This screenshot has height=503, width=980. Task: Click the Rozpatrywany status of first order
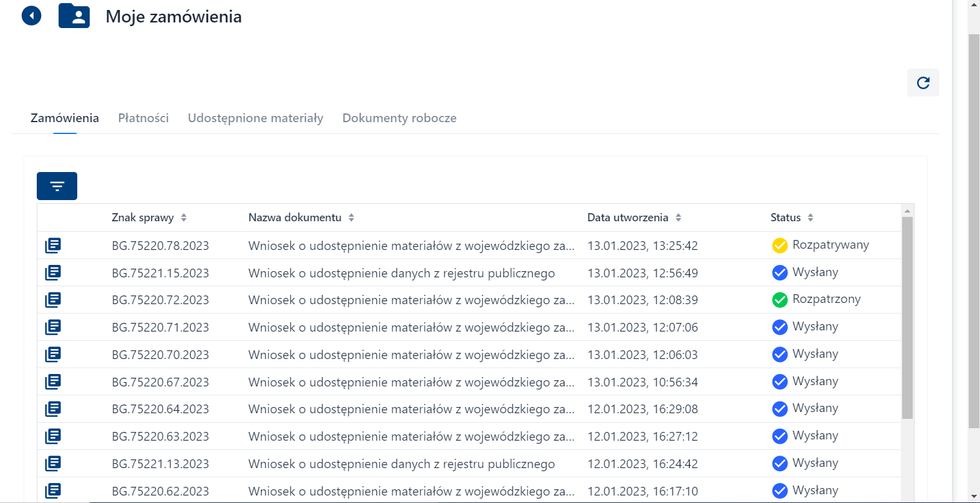[830, 245]
